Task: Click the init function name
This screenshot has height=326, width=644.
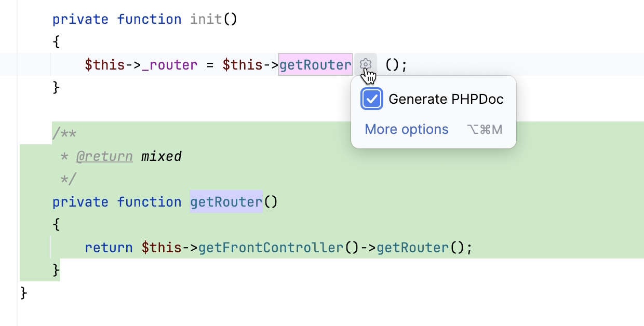Action: (206, 20)
